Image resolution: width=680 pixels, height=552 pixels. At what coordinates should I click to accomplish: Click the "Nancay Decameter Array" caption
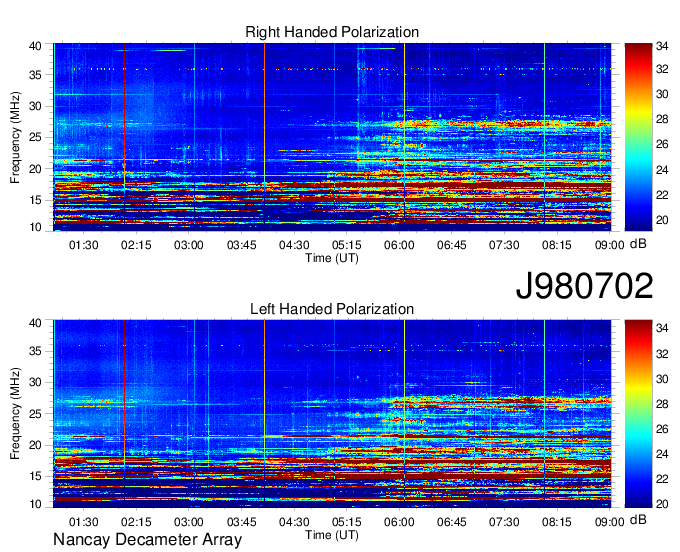(x=147, y=540)
